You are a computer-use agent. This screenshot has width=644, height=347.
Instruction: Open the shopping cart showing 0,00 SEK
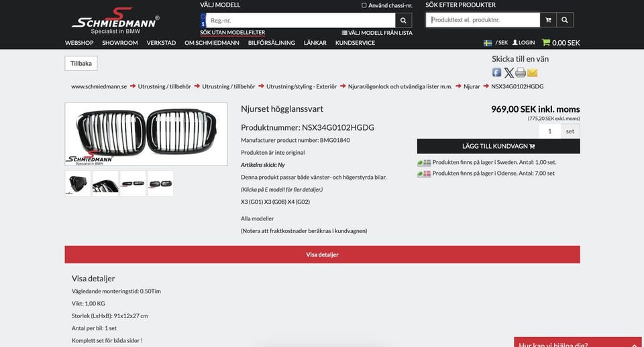(x=561, y=43)
